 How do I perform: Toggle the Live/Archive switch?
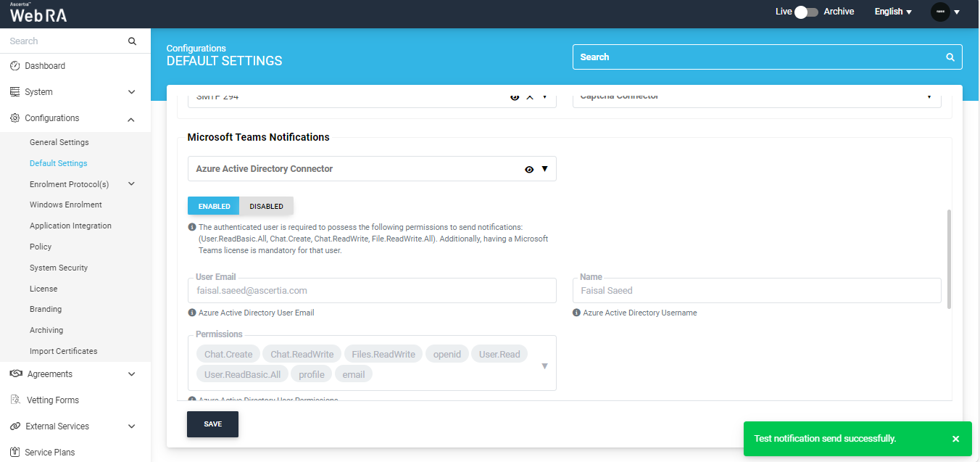pos(806,12)
